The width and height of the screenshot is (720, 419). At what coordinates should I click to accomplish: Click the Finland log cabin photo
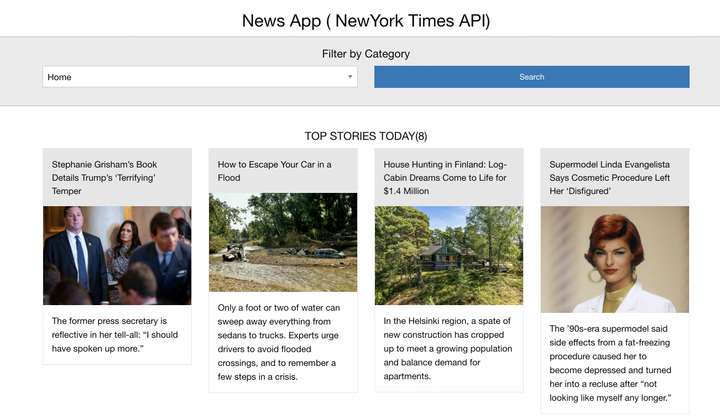click(449, 255)
